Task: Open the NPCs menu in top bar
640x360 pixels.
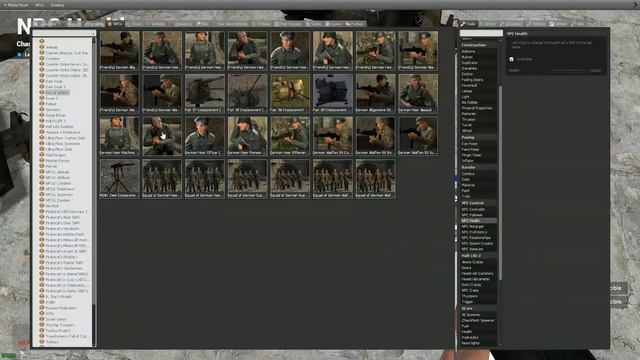Action: pos(39,5)
